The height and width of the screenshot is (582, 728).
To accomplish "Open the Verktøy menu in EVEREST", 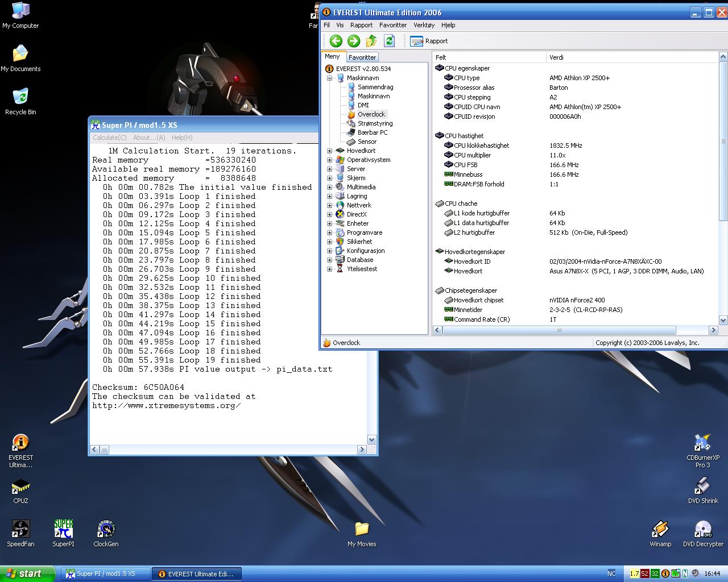I will click(424, 25).
